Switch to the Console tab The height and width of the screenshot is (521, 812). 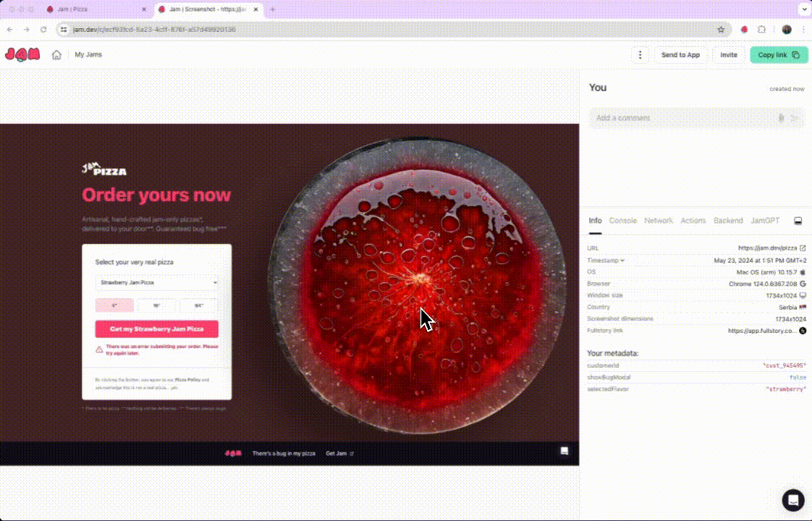coord(622,221)
